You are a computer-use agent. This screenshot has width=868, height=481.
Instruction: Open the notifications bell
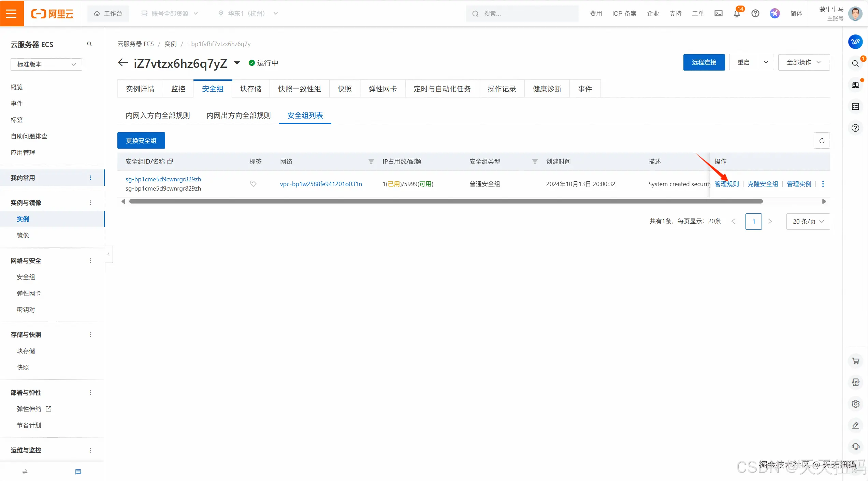point(737,14)
